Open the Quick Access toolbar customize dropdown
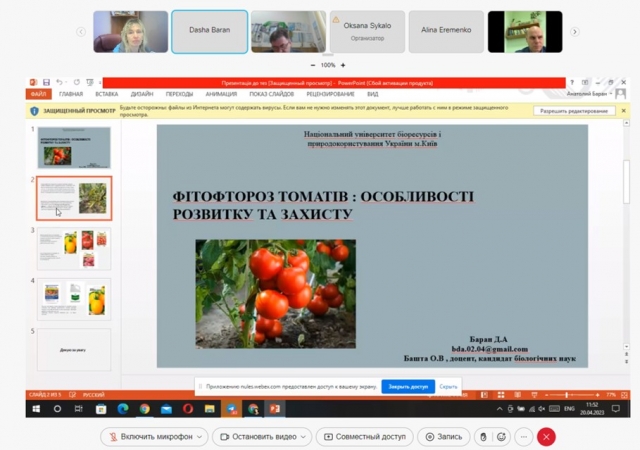Viewport: 640px width, 450px height. (100, 83)
